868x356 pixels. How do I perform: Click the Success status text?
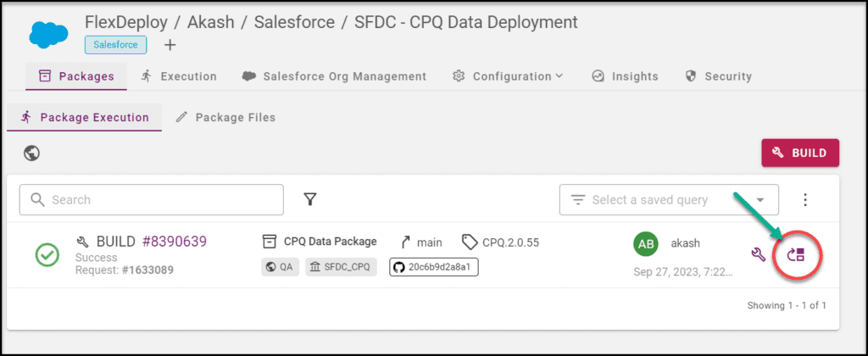click(x=97, y=258)
